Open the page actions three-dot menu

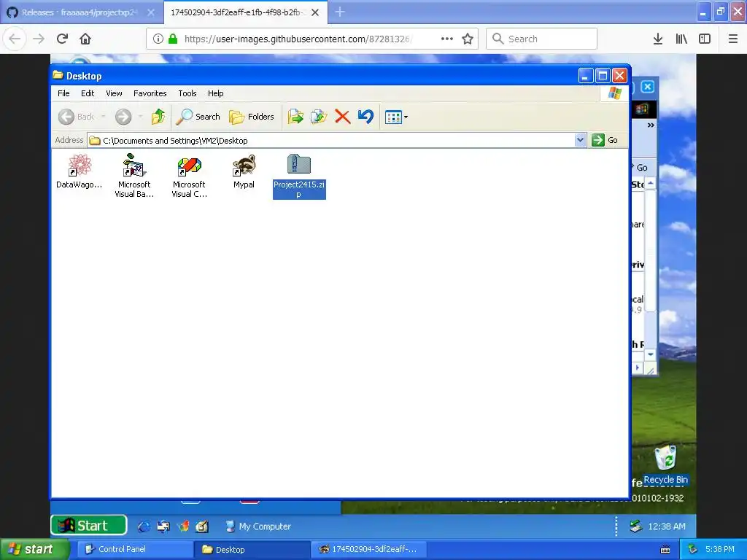447,39
